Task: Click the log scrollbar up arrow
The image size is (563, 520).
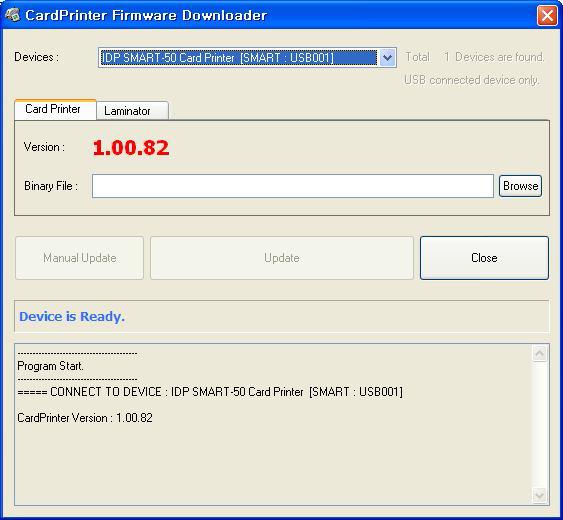Action: pyautogui.click(x=539, y=354)
